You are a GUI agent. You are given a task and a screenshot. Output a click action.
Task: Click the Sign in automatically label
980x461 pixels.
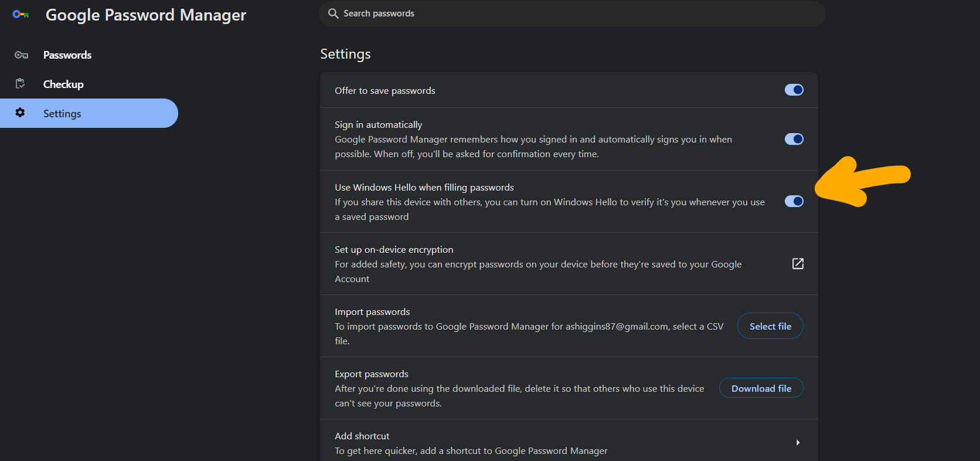tap(378, 124)
